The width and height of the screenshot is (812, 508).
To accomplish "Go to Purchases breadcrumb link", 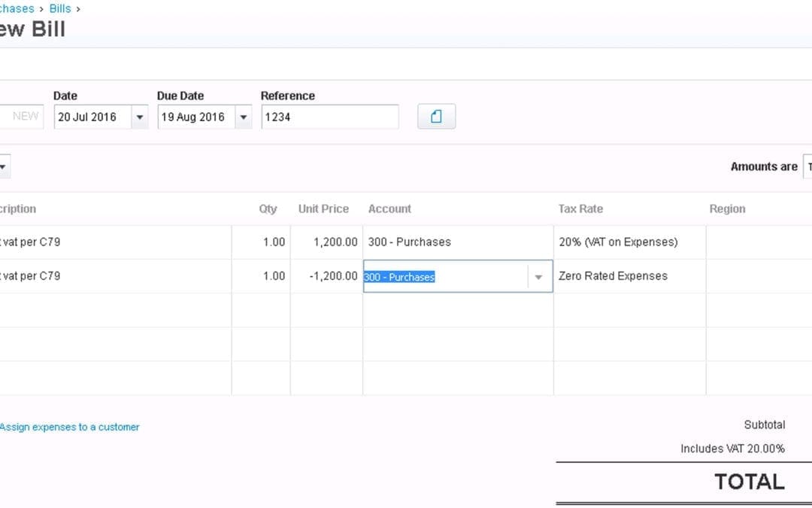I will pos(17,9).
